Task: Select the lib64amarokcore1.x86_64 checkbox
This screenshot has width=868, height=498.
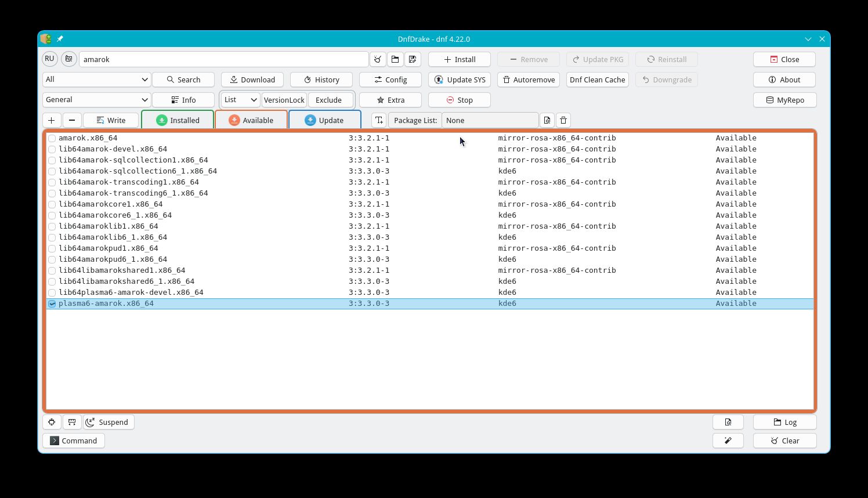Action: click(x=52, y=204)
